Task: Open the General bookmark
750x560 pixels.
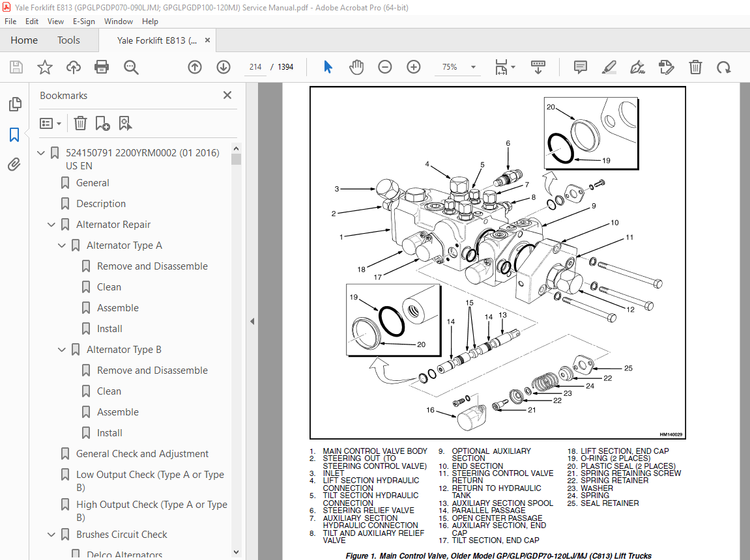Action: click(93, 183)
